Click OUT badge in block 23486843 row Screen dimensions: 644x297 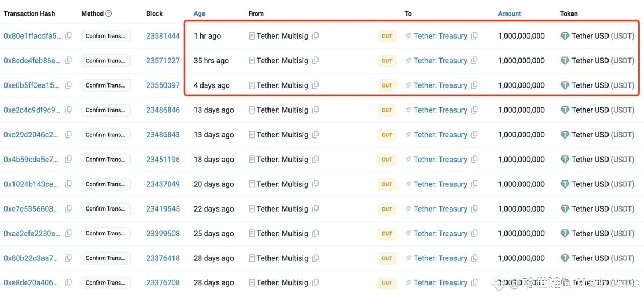(x=387, y=135)
